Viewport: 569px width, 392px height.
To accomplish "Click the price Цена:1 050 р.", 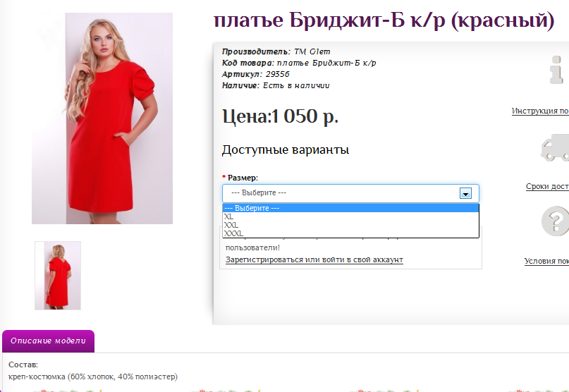I will click(280, 117).
